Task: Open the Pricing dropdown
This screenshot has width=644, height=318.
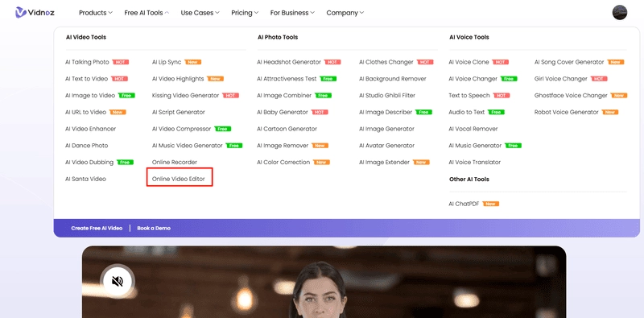Action: [245, 13]
